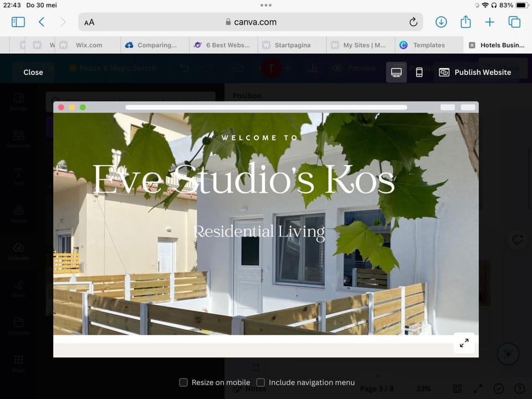Close the Hotels Business tab
The width and height of the screenshot is (532, 399).
[x=472, y=45]
